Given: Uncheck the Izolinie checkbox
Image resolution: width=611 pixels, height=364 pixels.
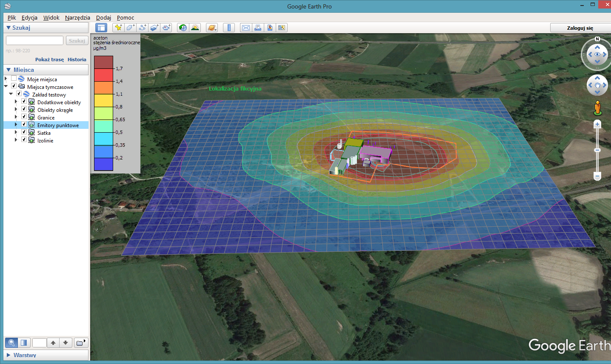Looking at the screenshot, I should tap(24, 140).
